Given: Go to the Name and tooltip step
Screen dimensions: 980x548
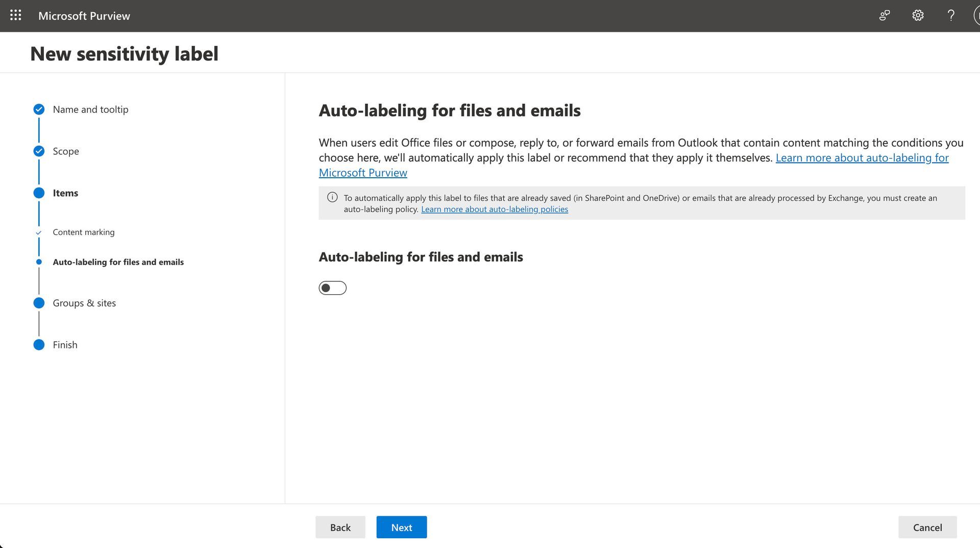Looking at the screenshot, I should pos(90,109).
